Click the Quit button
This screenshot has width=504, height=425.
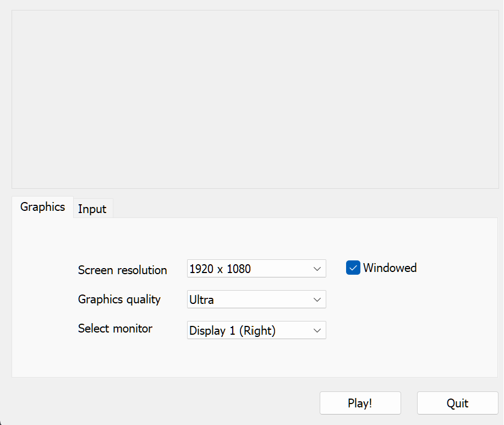[458, 403]
